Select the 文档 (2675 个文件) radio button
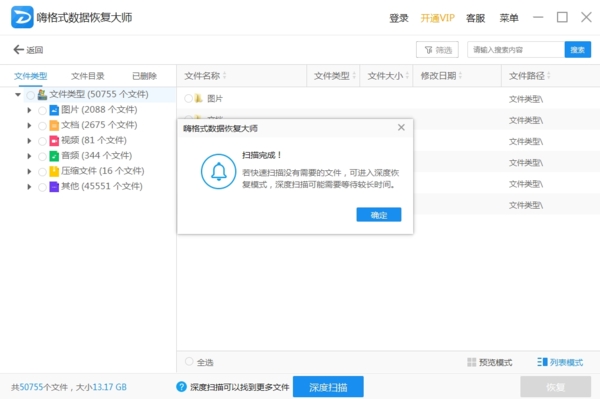The height and width of the screenshot is (399, 600). [x=42, y=126]
